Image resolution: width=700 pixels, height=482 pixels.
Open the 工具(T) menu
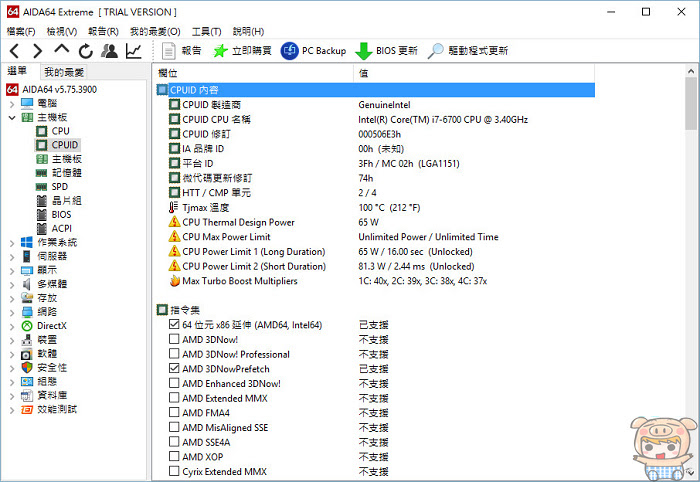(206, 32)
